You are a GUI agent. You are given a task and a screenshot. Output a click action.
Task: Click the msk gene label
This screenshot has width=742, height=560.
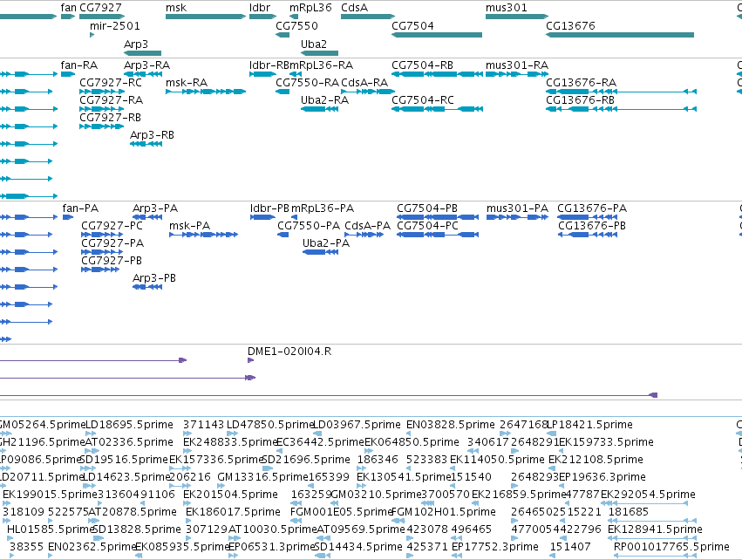click(x=176, y=8)
